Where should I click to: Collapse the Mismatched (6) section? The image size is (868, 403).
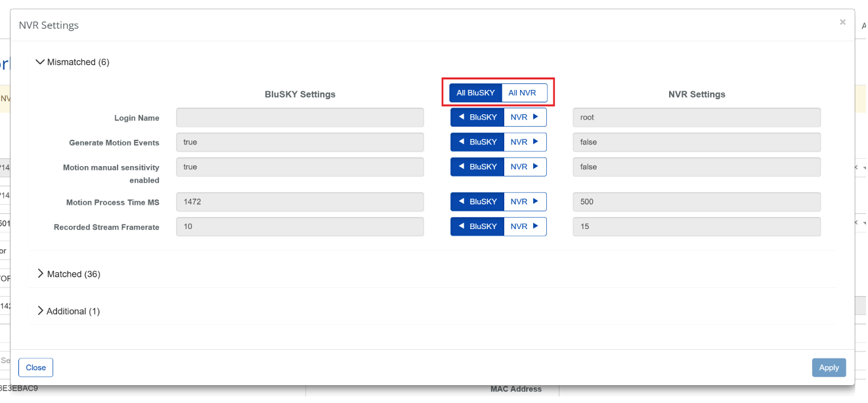(x=72, y=62)
